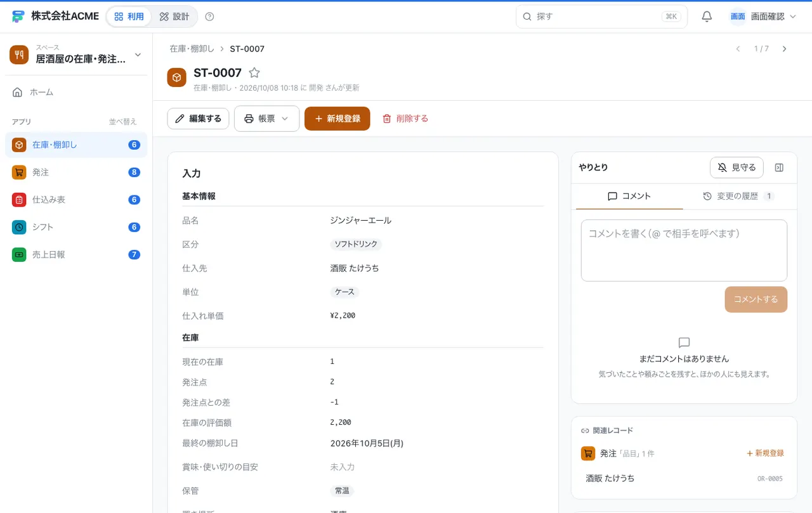Click the 株式会社ACME logo icon
This screenshot has height=513, width=812.
(18, 16)
